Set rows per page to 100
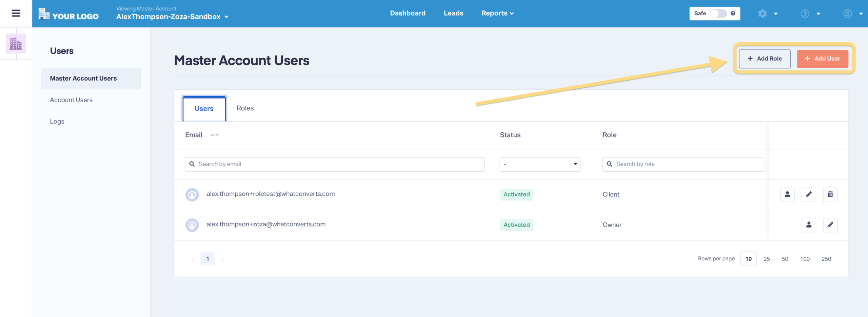This screenshot has width=868, height=317. (x=805, y=259)
